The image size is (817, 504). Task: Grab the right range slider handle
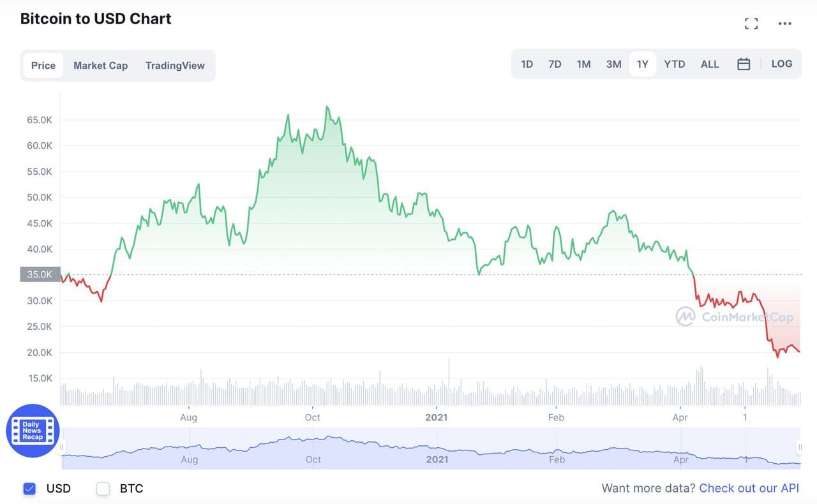[x=799, y=447]
